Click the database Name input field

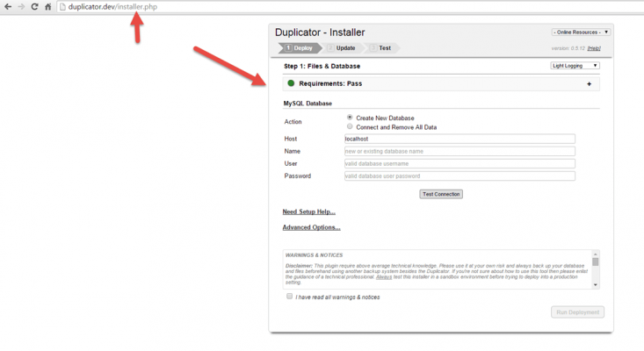point(459,151)
